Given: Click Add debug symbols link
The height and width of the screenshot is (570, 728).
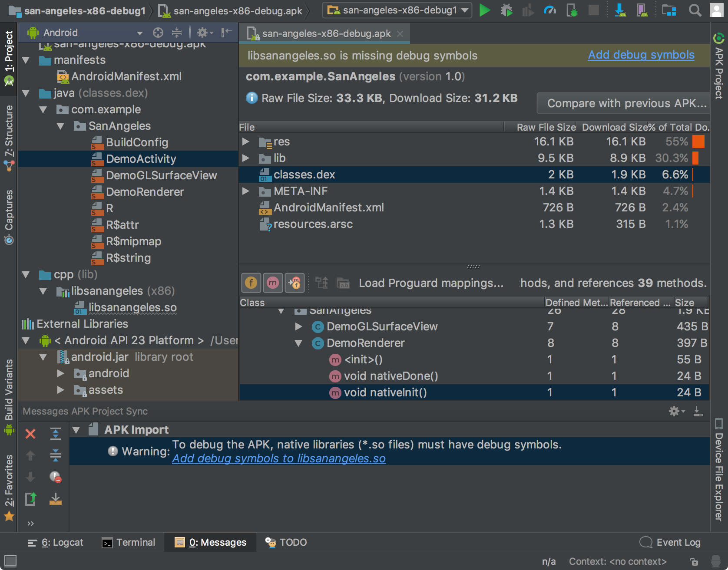Looking at the screenshot, I should [641, 55].
